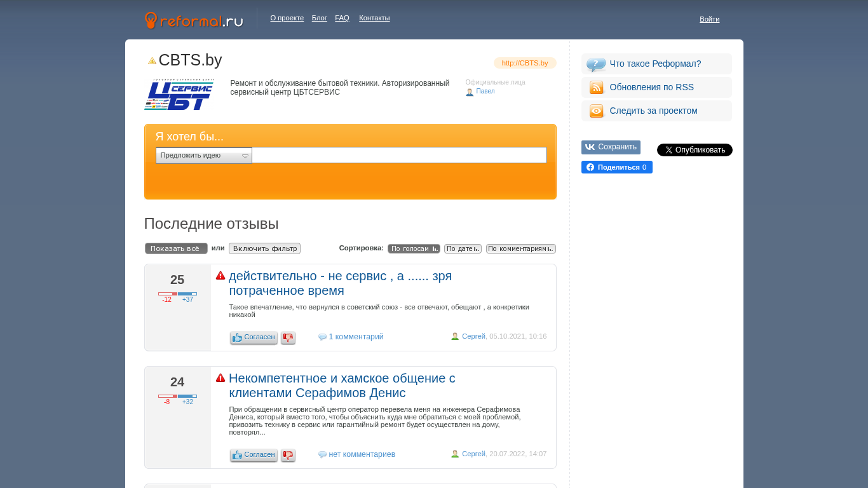Image resolution: width=868 pixels, height=488 pixels.
Task: Sort reviews 'По дате'
Action: [463, 249]
